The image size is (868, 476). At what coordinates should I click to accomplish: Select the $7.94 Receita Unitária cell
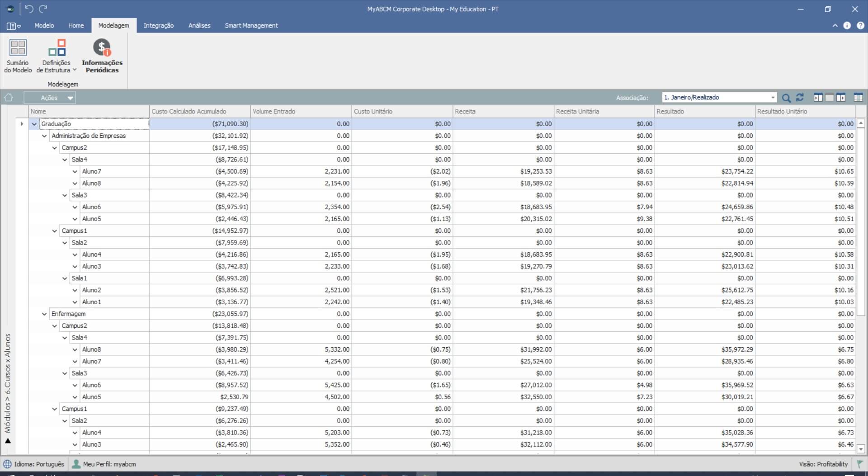(604, 207)
